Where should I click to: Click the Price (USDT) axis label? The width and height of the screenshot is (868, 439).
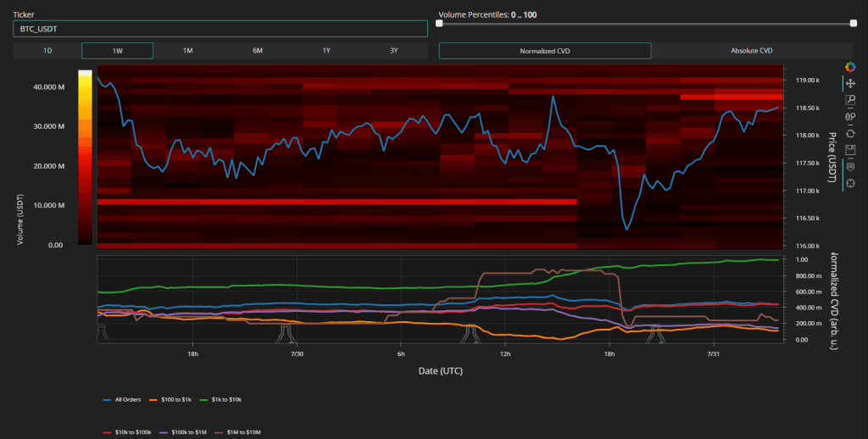click(x=832, y=158)
